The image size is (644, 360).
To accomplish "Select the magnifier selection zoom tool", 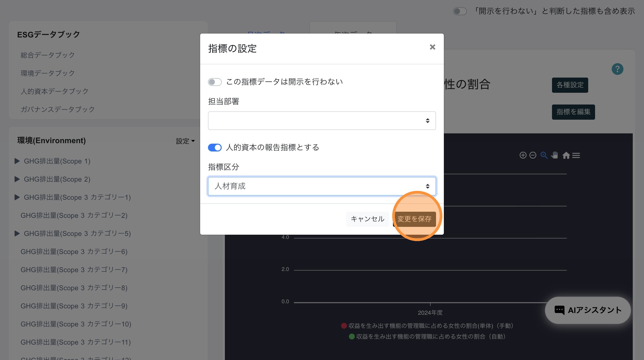I will click(x=544, y=155).
